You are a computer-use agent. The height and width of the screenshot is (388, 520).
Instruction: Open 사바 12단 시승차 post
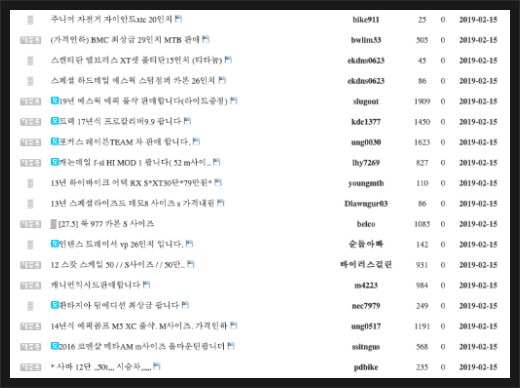click(101, 367)
